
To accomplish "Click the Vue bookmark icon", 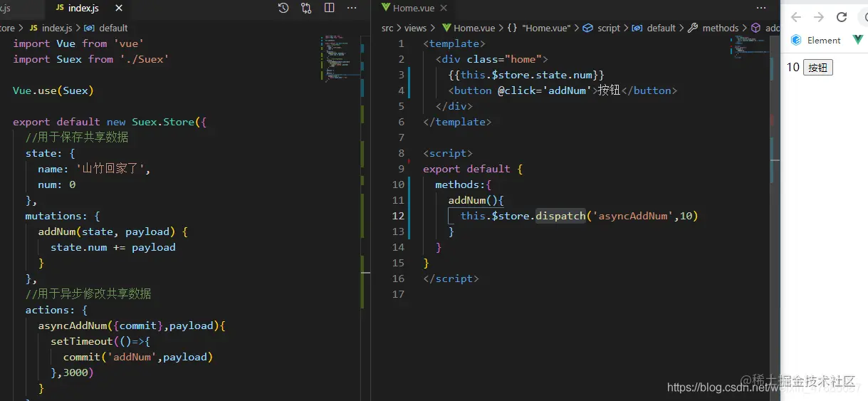I will coord(859,40).
